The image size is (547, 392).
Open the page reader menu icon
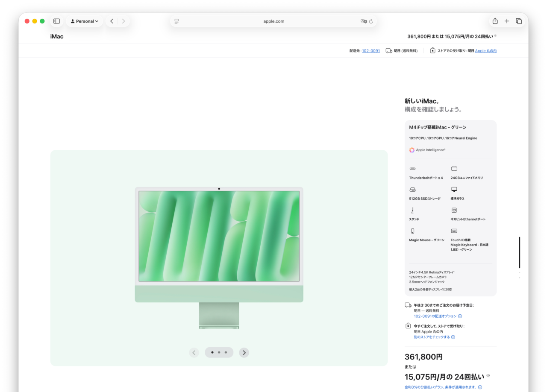point(176,21)
